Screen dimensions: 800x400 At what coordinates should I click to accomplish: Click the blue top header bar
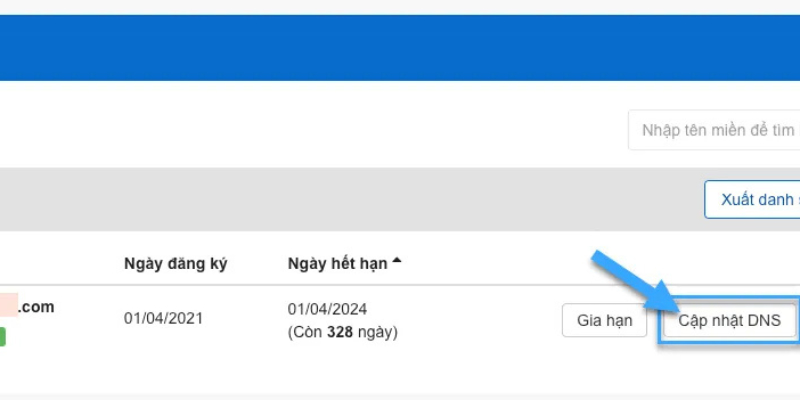click(x=400, y=47)
